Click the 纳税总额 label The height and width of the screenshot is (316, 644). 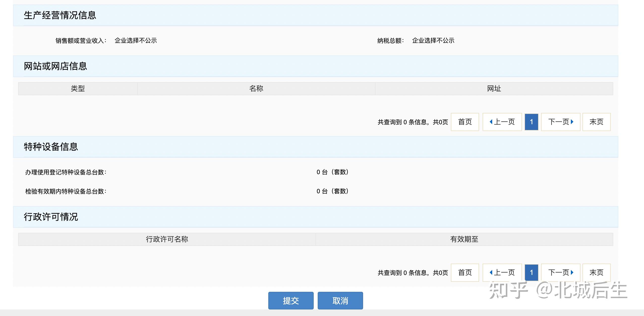pos(391,41)
